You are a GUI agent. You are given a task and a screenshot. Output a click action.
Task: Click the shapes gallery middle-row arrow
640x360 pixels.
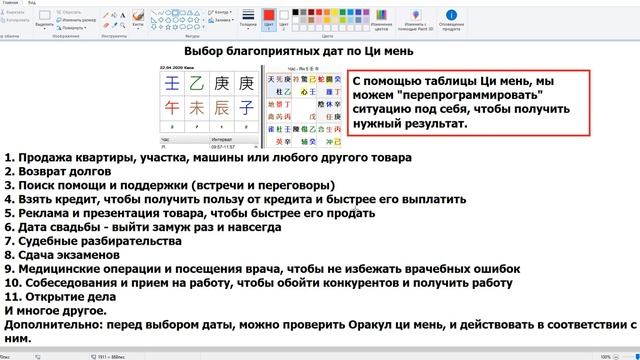[x=204, y=20]
